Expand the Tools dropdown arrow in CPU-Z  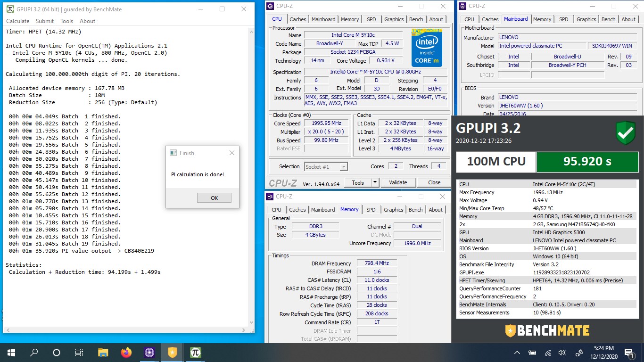[375, 182]
